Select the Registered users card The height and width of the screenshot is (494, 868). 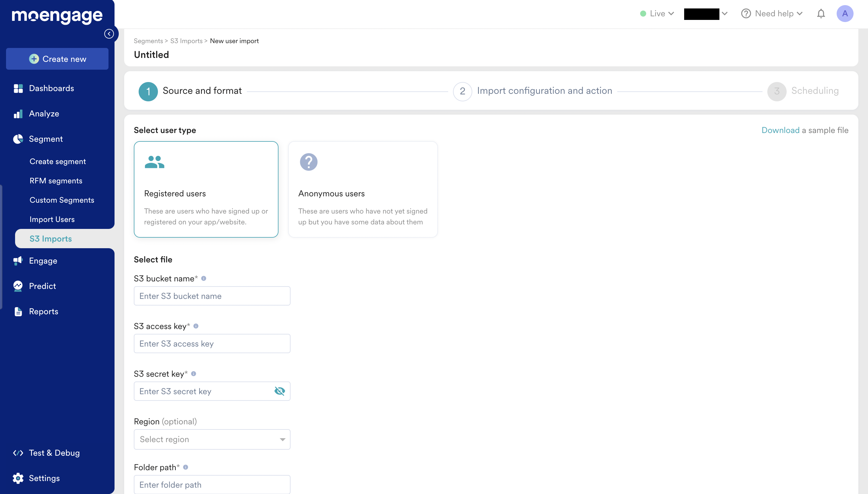(x=206, y=189)
